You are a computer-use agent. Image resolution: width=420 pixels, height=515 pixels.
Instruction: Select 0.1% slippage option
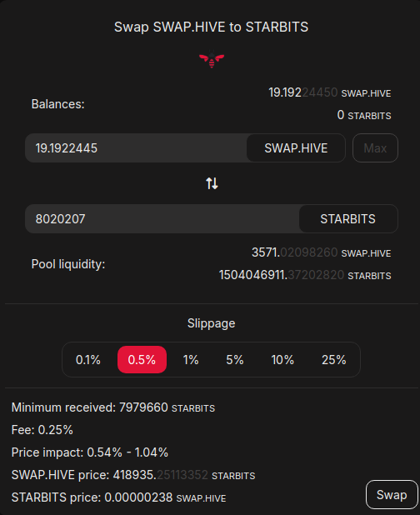pyautogui.click(x=88, y=360)
